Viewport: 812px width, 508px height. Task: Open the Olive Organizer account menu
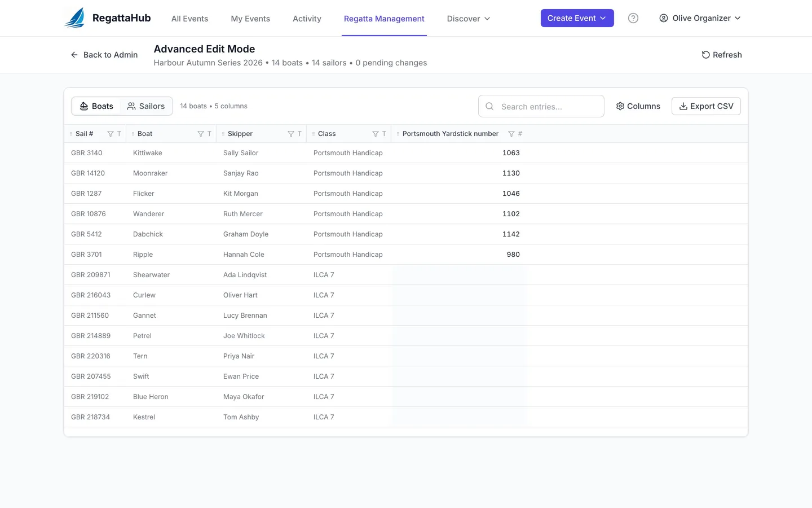click(700, 18)
